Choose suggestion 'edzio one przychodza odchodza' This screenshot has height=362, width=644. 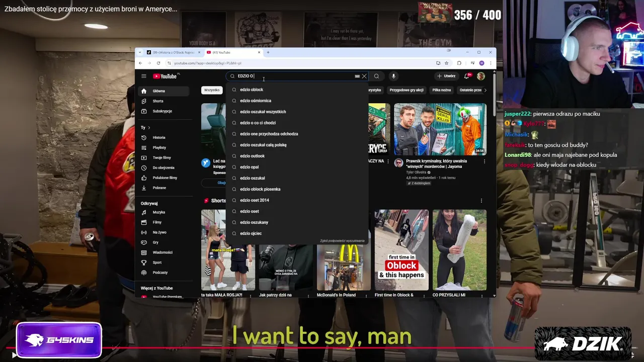(x=297, y=134)
